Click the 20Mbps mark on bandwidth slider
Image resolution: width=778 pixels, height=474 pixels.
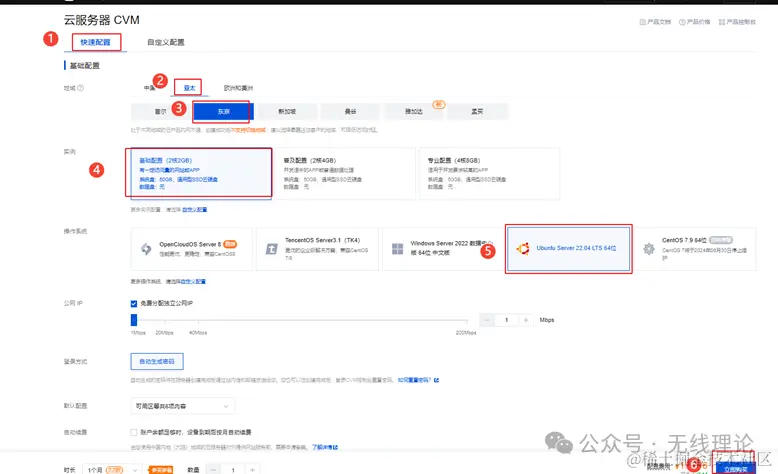(x=165, y=333)
